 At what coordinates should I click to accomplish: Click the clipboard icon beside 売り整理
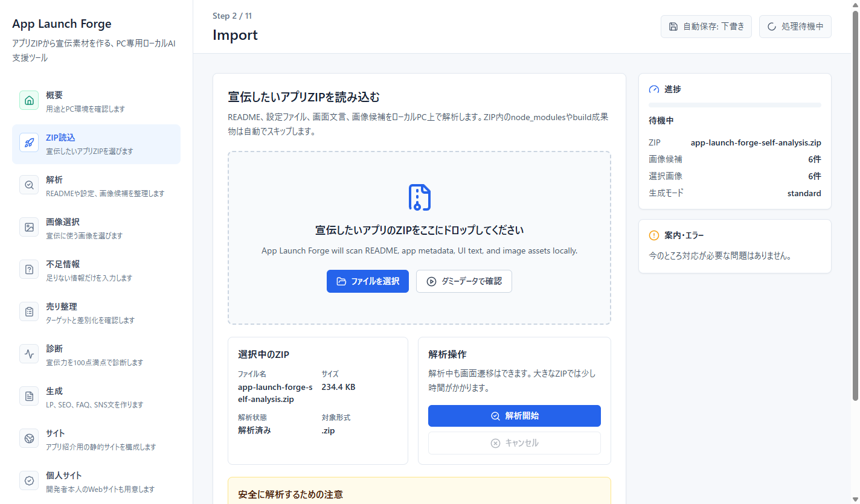click(29, 311)
